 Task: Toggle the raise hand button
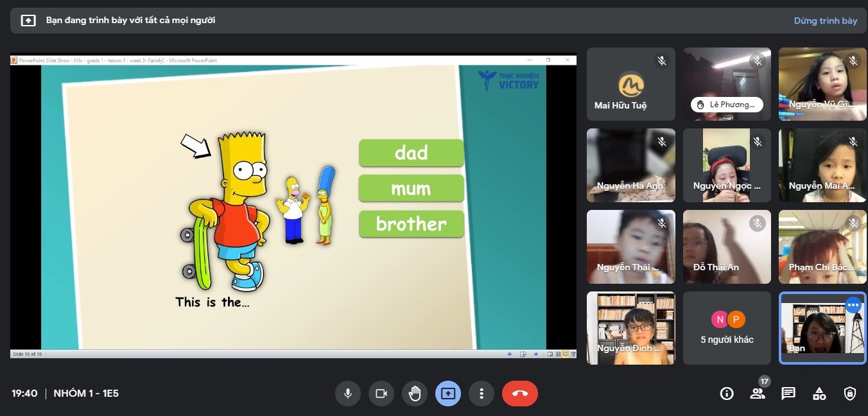coord(415,394)
